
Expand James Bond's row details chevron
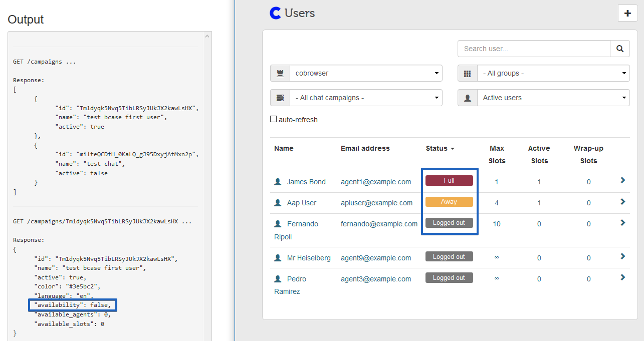[x=622, y=180]
